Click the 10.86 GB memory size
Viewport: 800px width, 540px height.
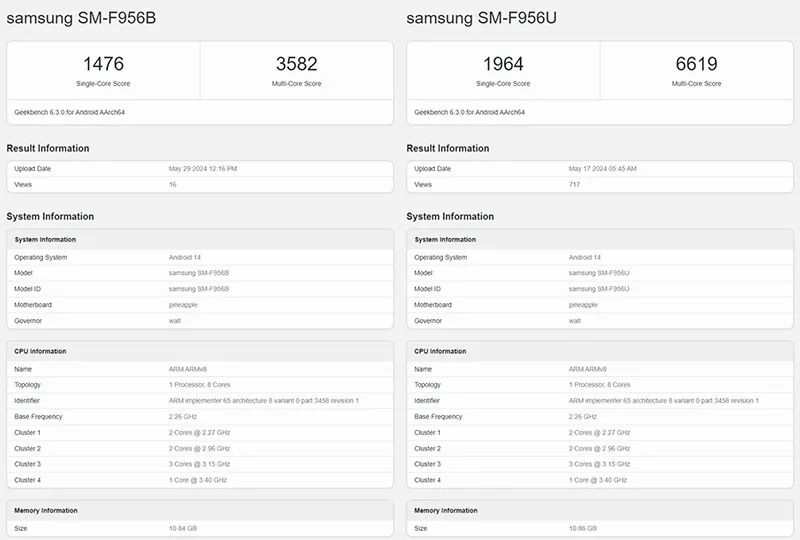coord(583,528)
